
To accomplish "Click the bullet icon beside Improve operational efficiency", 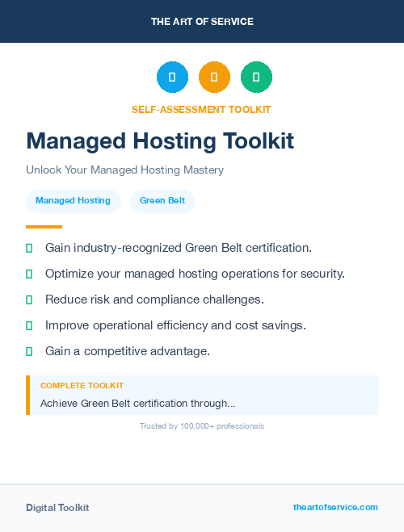I will coord(29,325).
